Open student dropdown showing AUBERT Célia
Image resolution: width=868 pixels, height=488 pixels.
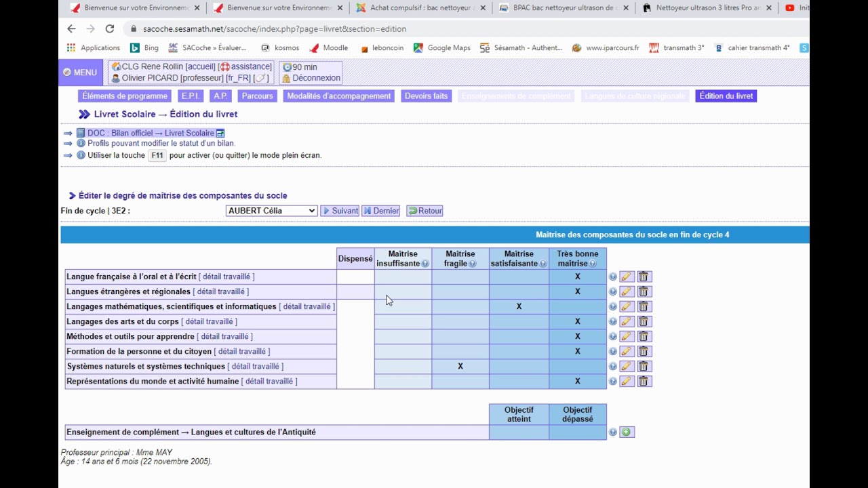[x=271, y=211]
